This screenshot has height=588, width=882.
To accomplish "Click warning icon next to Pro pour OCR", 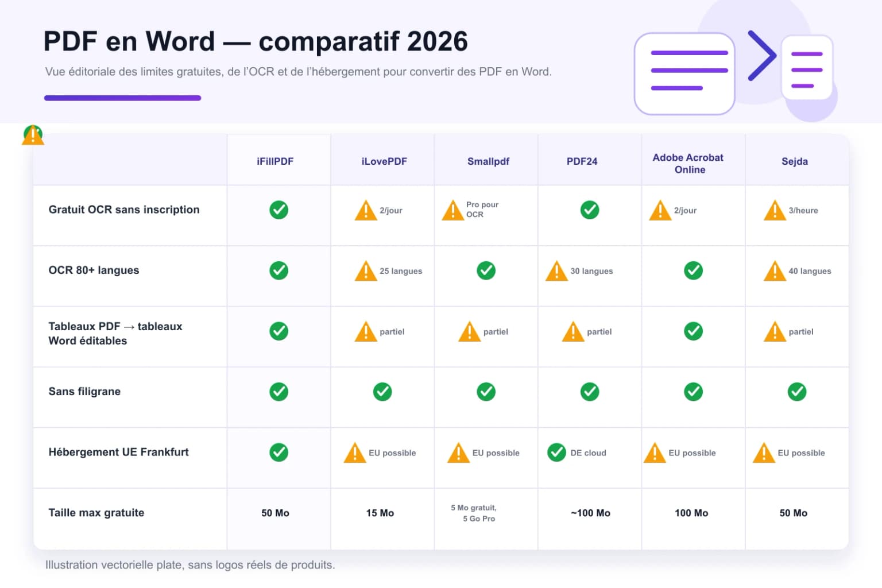I will (x=452, y=210).
